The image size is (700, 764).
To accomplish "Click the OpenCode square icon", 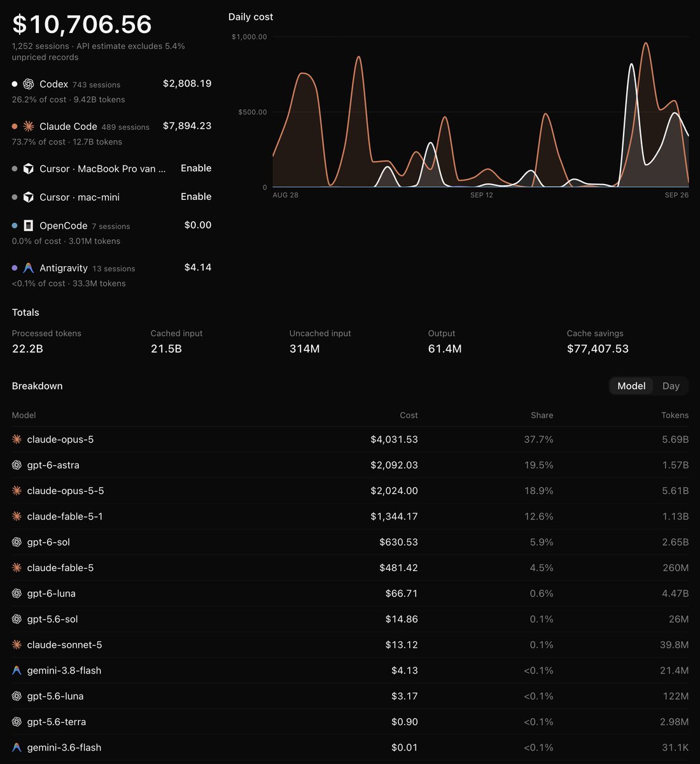I will (x=28, y=225).
